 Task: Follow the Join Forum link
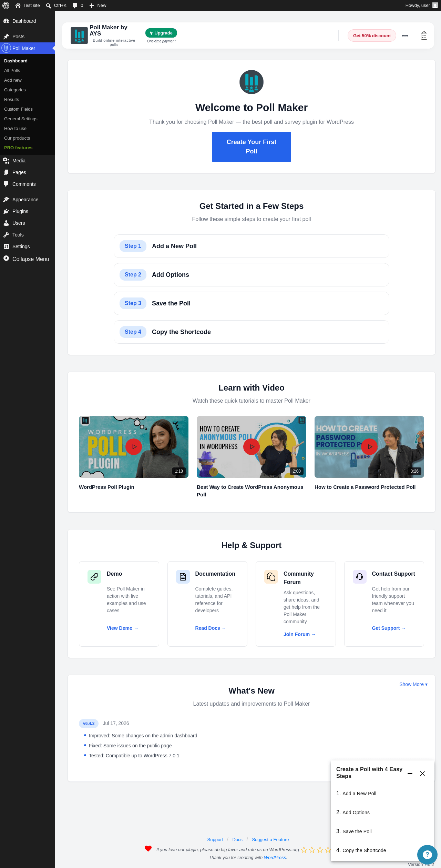299,634
